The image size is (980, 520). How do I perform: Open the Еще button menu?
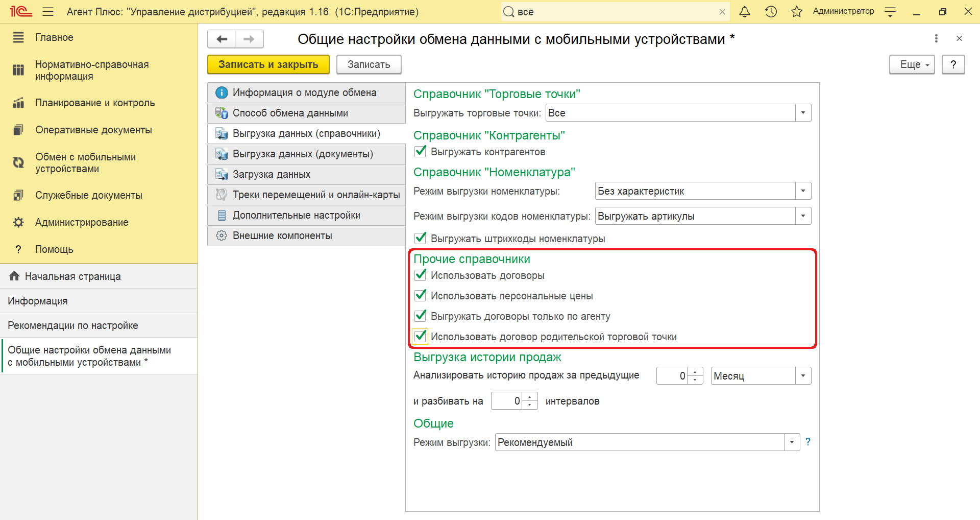coord(912,64)
